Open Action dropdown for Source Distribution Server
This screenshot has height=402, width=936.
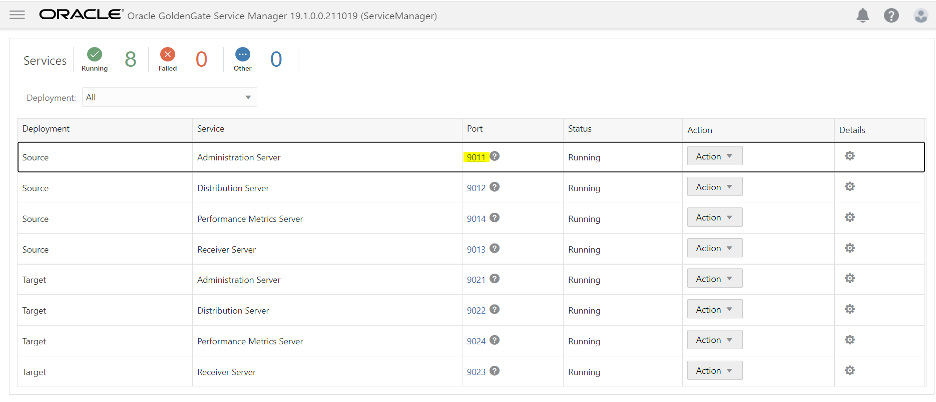click(715, 187)
